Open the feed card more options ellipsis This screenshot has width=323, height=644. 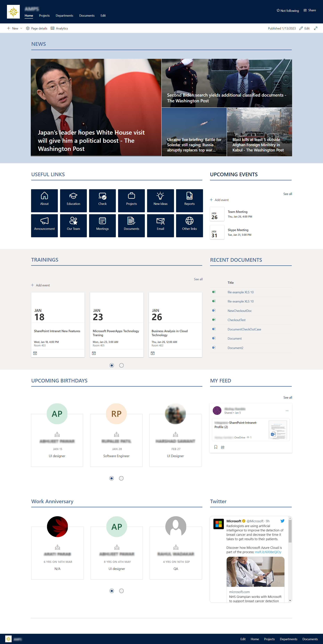pyautogui.click(x=287, y=411)
